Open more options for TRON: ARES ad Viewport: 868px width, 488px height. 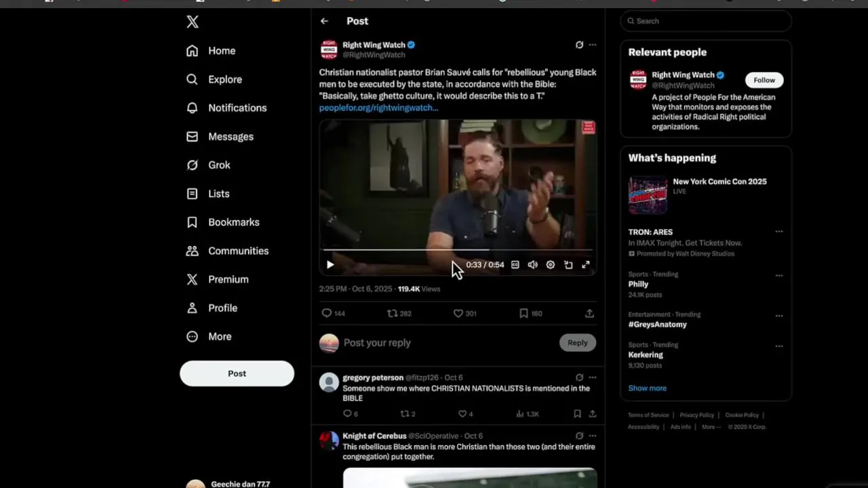(779, 232)
